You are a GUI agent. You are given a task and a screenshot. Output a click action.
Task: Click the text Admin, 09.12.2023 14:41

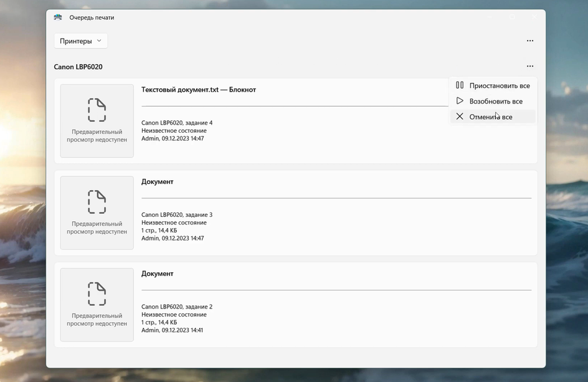point(172,330)
